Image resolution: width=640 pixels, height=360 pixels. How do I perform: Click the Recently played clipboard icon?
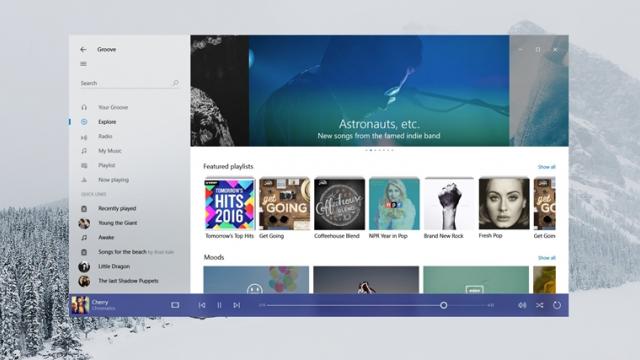point(84,209)
